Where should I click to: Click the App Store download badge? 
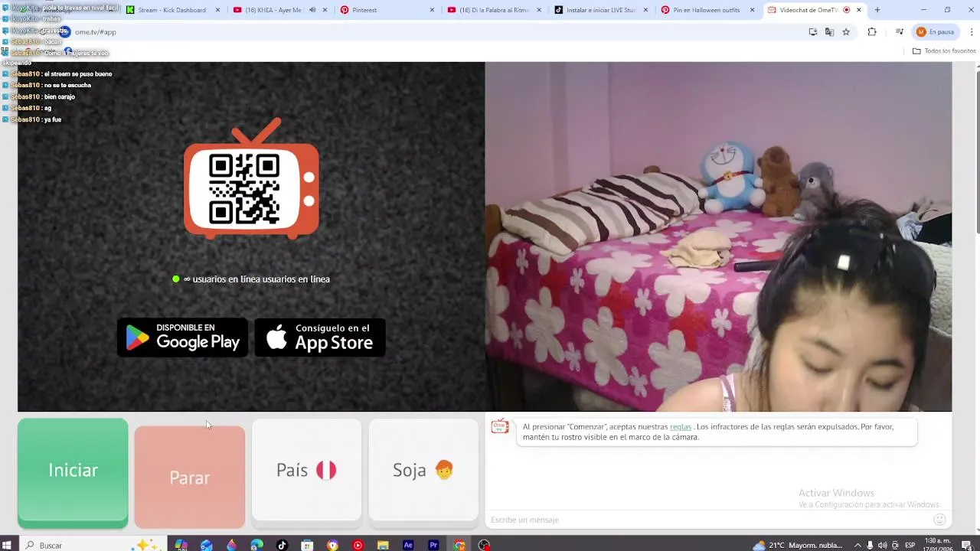320,337
